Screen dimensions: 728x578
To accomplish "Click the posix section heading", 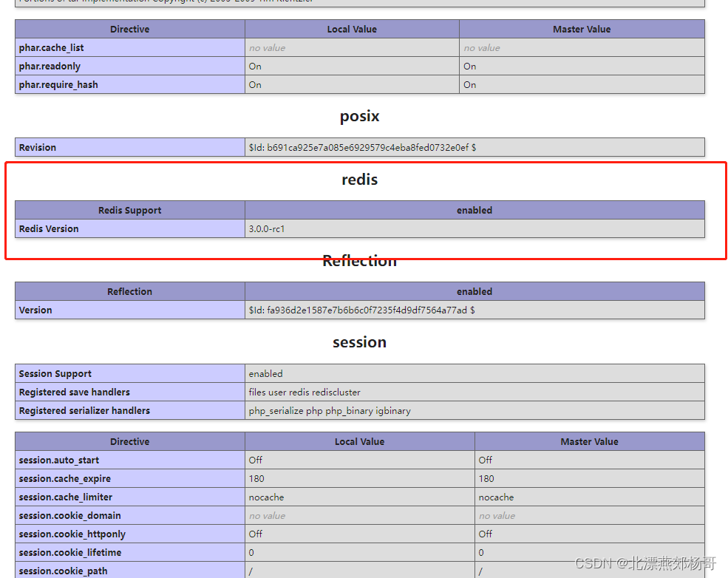I will pos(360,116).
